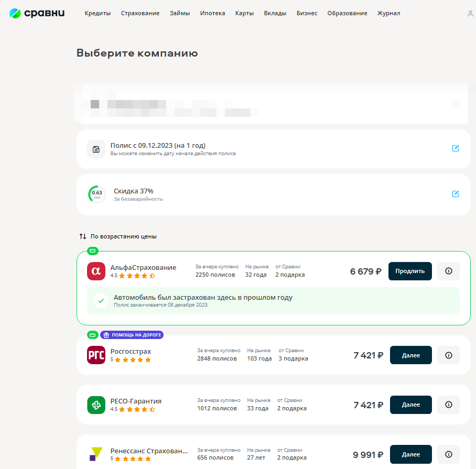The height and width of the screenshot is (469, 476).
Task: Click 1012 полисов text
Action: (217, 408)
